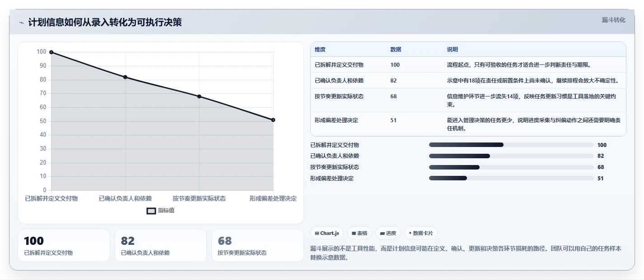Click the value 51 beside the progress bar

[601, 179]
